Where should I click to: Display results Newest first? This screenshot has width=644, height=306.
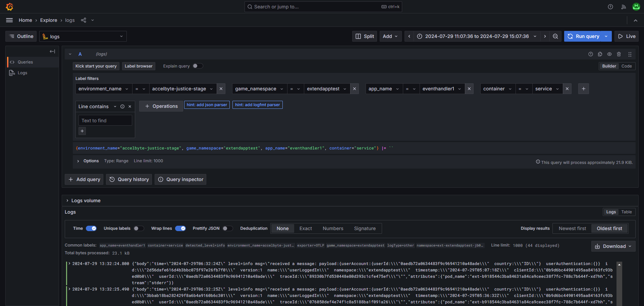click(572, 228)
